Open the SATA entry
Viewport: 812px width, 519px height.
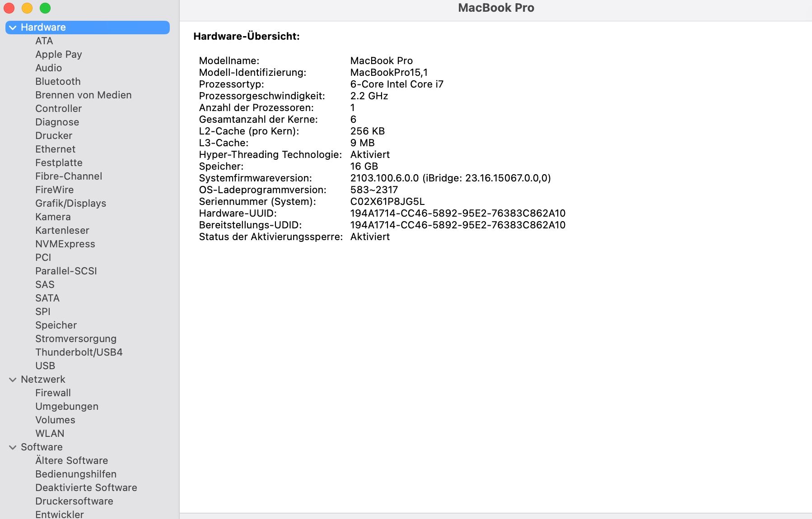pyautogui.click(x=47, y=298)
